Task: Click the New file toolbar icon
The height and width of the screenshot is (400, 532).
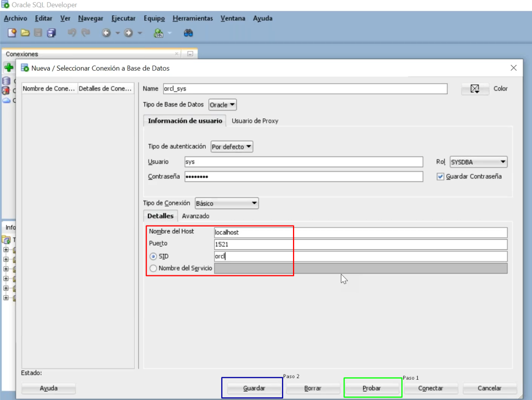Action: point(12,33)
